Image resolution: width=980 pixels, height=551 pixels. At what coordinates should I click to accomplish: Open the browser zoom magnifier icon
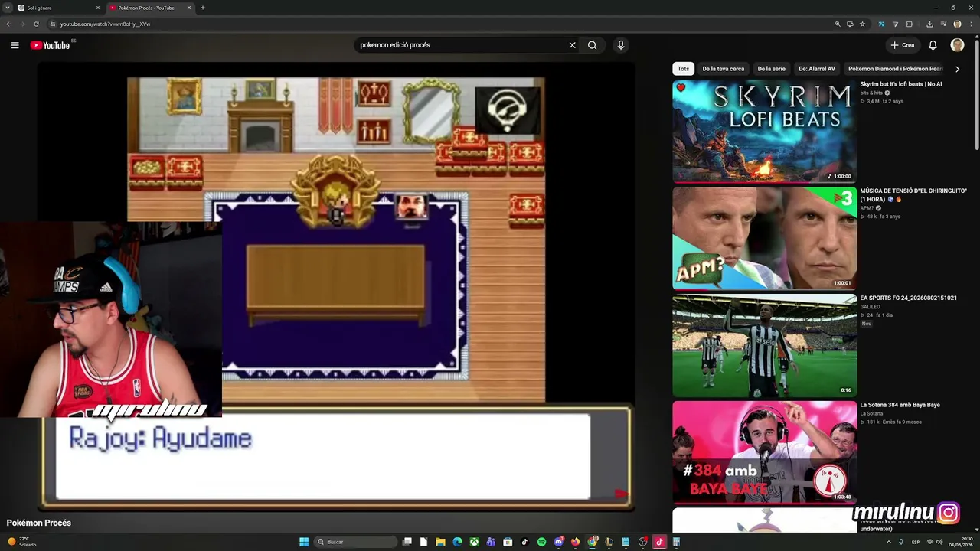tap(838, 24)
